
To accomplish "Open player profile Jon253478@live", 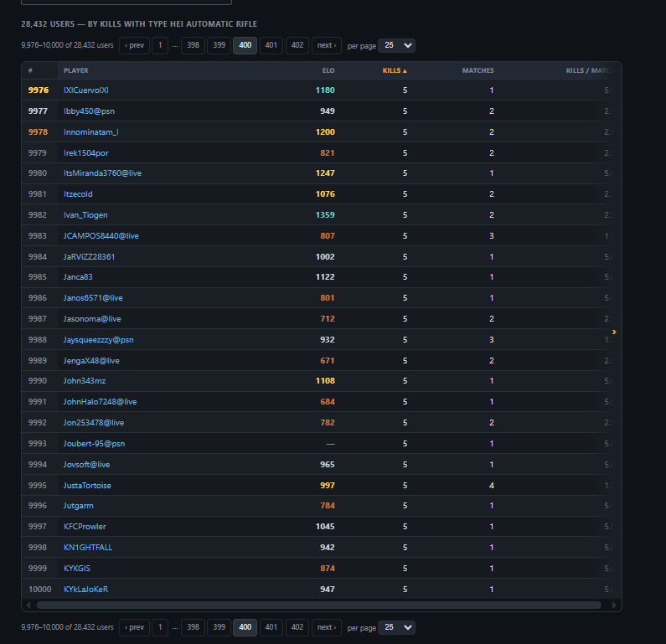I will (x=94, y=423).
